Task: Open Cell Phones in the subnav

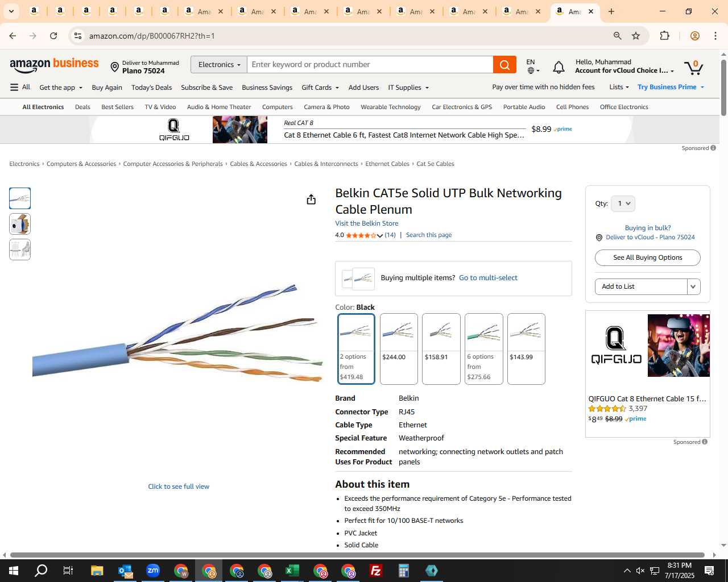Action: tap(572, 107)
